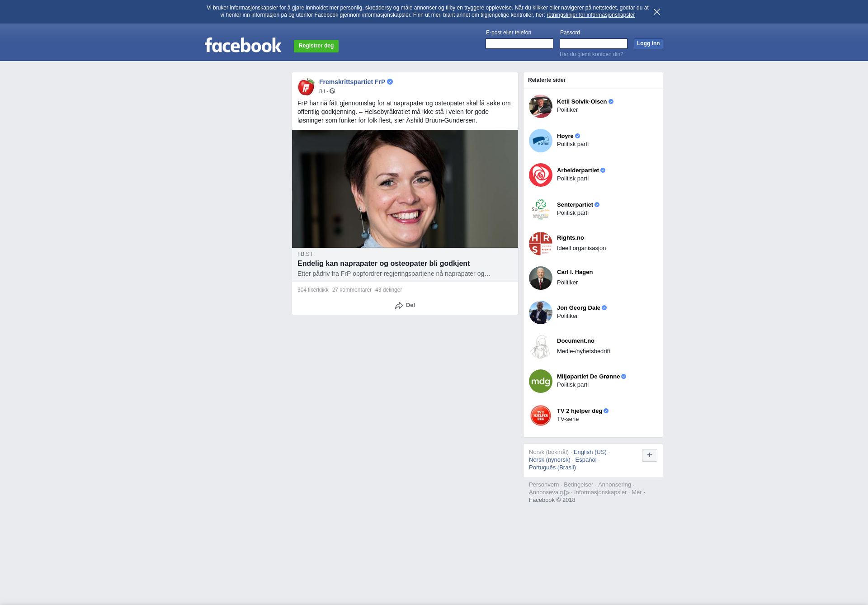Click the Relaterte sider heading
The height and width of the screenshot is (605, 868).
(547, 80)
